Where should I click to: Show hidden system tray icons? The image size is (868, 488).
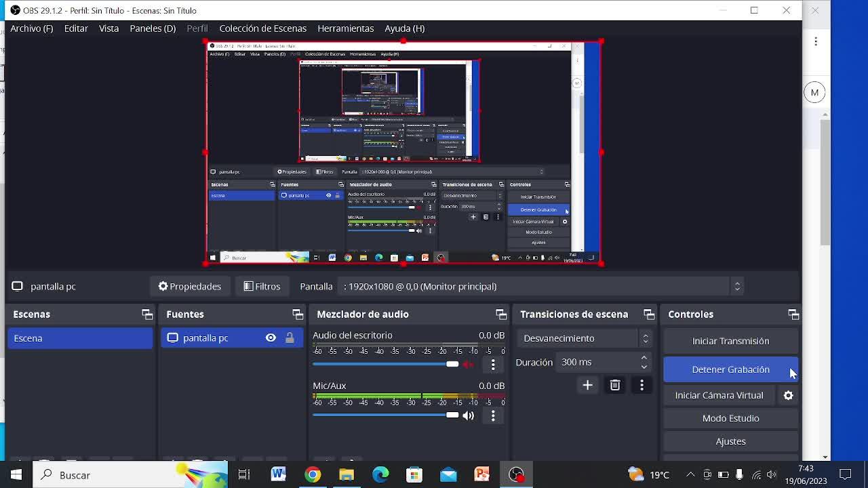pos(690,475)
